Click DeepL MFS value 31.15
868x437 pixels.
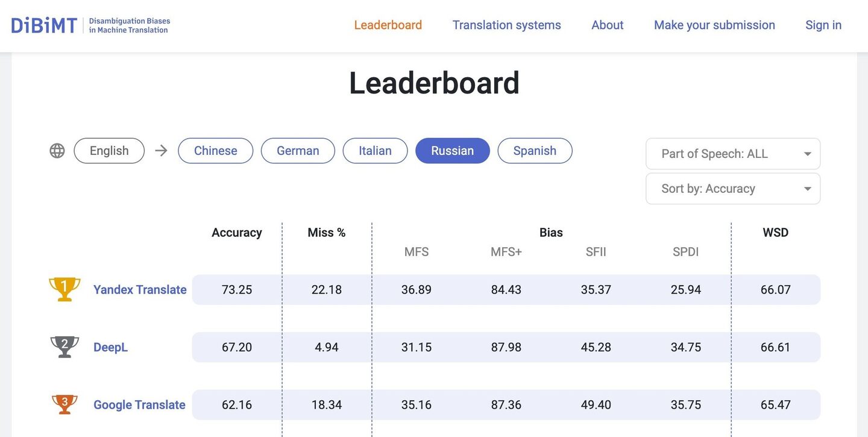pos(417,348)
